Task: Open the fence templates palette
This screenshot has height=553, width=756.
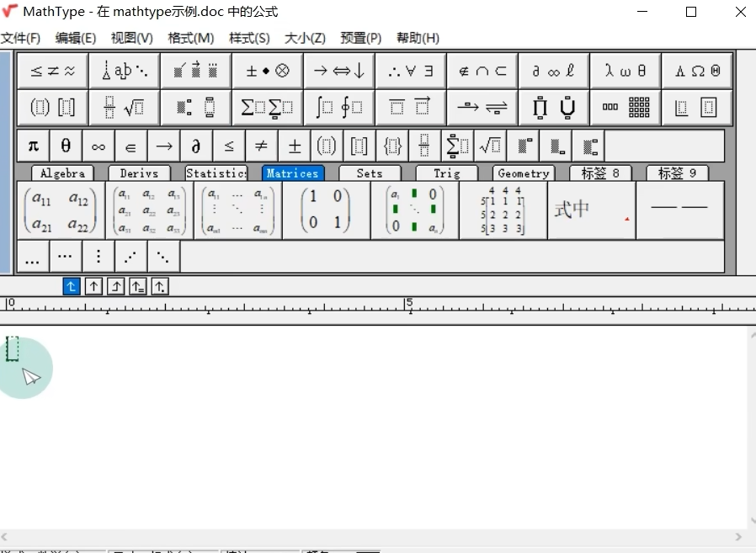Action: point(52,107)
